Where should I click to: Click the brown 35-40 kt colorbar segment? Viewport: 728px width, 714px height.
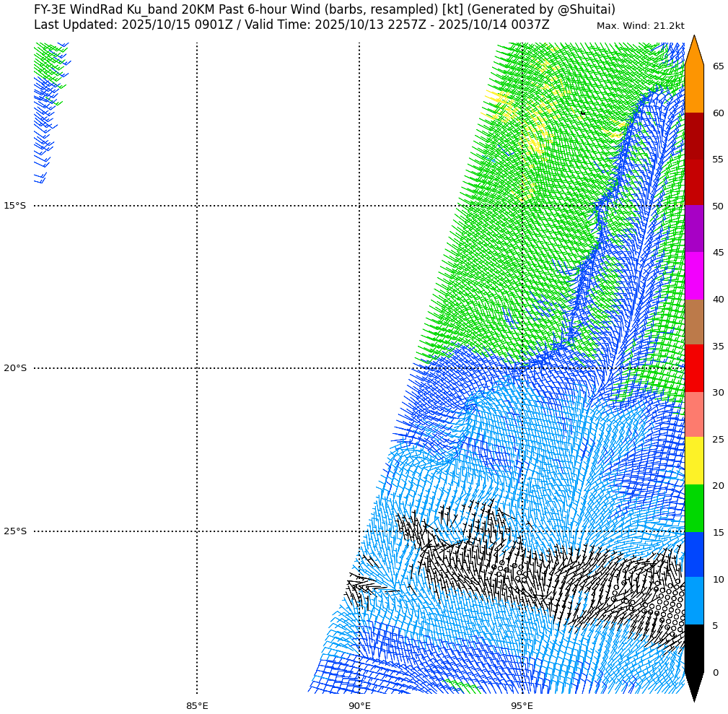point(693,322)
